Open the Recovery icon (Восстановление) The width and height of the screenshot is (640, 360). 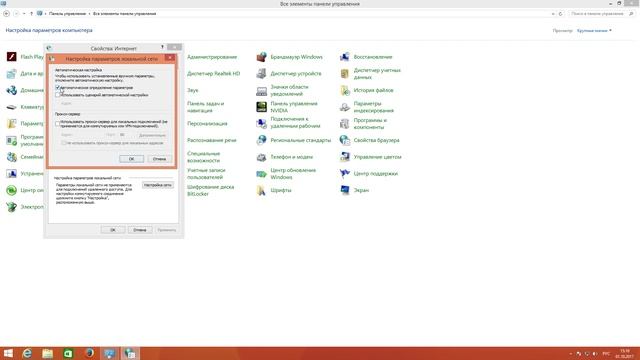tap(344, 57)
